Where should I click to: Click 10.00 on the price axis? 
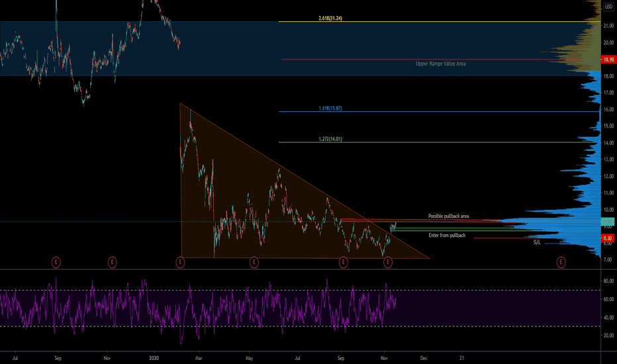coord(609,210)
